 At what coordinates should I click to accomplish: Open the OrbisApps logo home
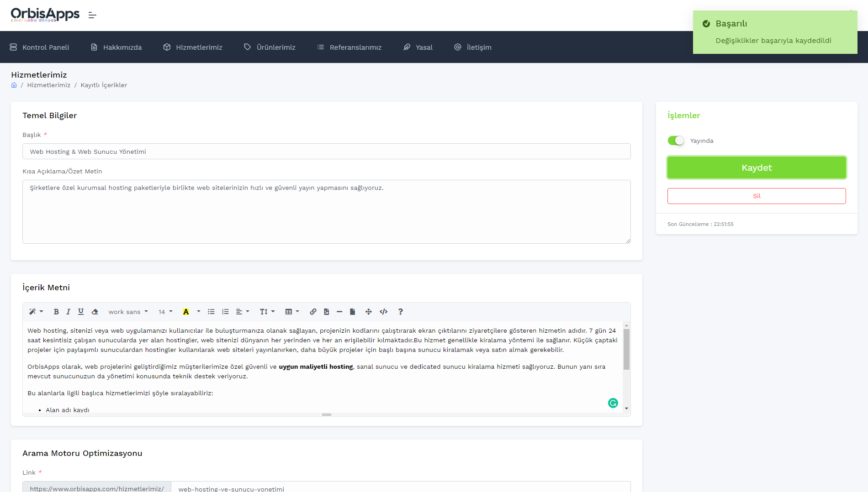[x=45, y=15]
